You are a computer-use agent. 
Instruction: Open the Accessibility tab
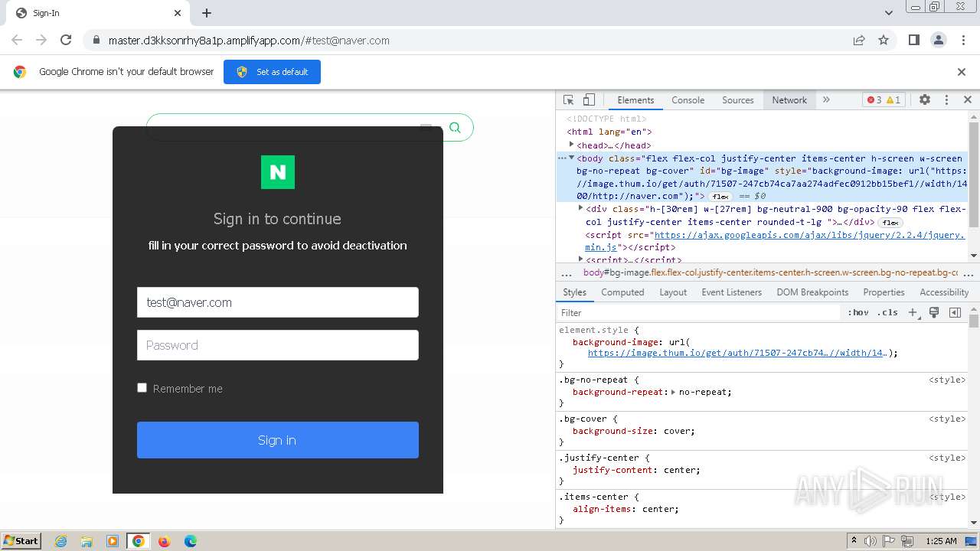click(x=944, y=292)
